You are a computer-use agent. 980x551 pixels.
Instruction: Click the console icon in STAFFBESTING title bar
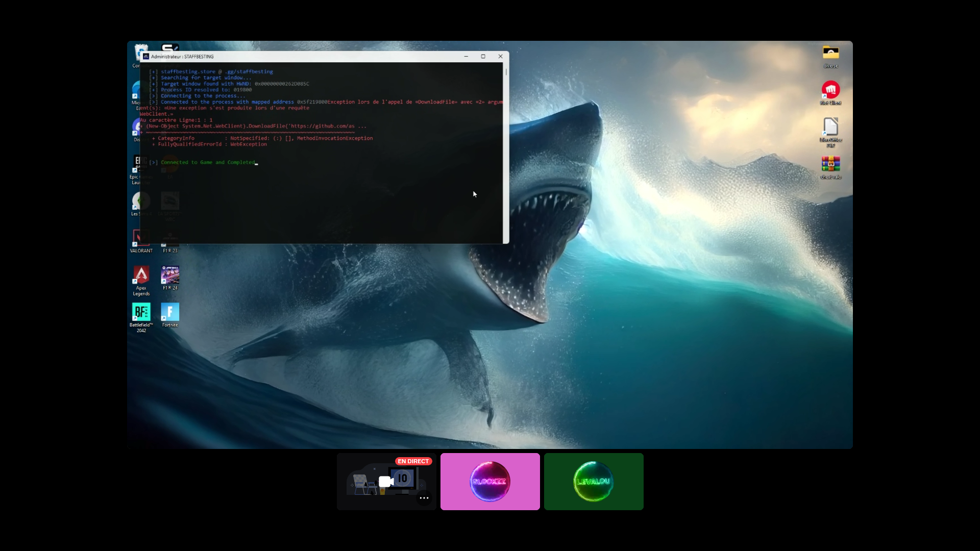click(146, 57)
